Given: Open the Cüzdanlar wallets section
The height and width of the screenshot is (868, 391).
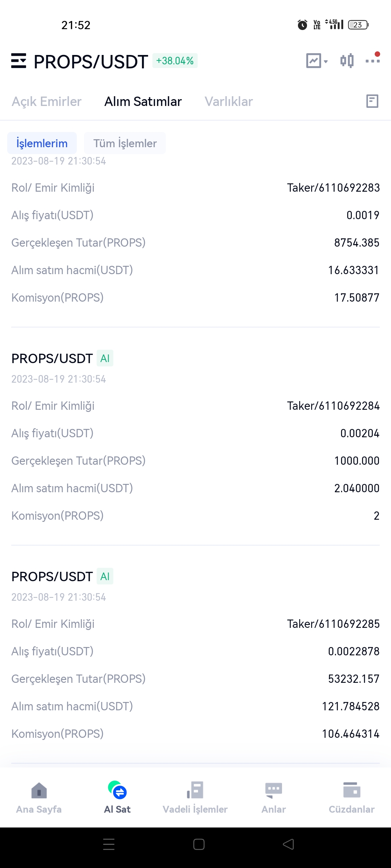Looking at the screenshot, I should pos(352,798).
